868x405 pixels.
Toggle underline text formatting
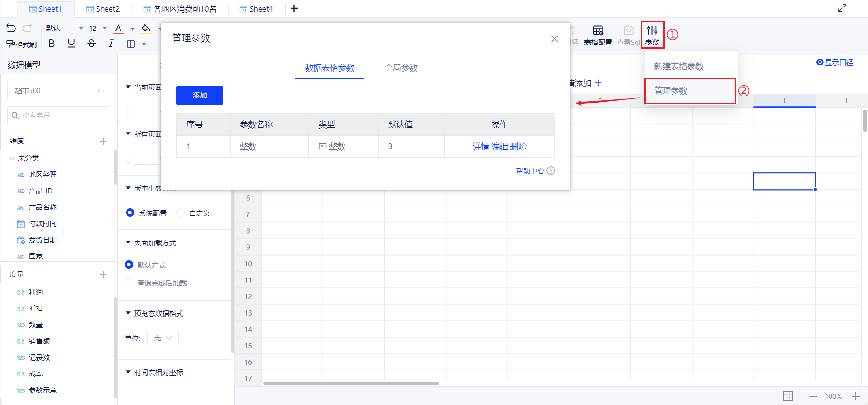(71, 44)
